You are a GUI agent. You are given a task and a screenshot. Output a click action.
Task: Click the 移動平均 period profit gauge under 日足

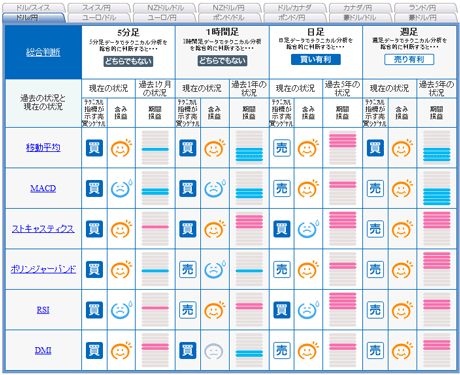pos(343,148)
